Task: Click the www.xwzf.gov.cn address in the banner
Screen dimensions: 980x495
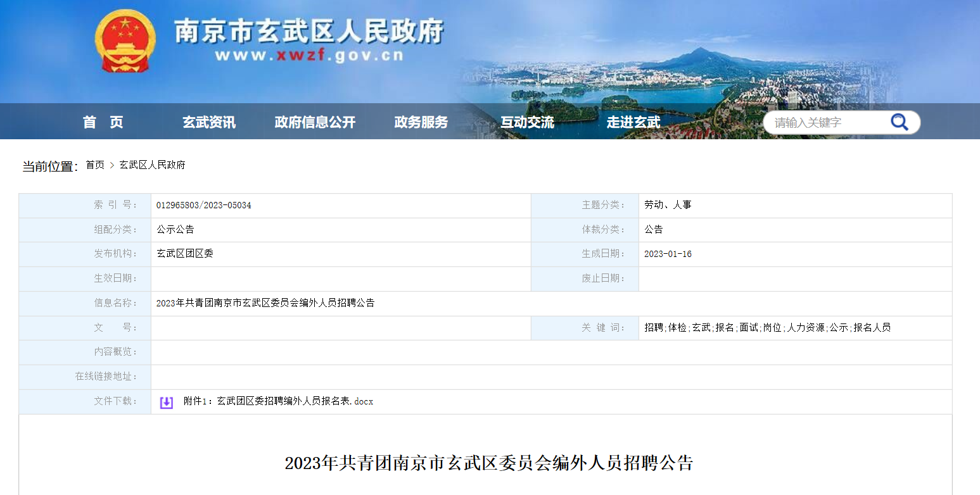Action: [x=309, y=56]
